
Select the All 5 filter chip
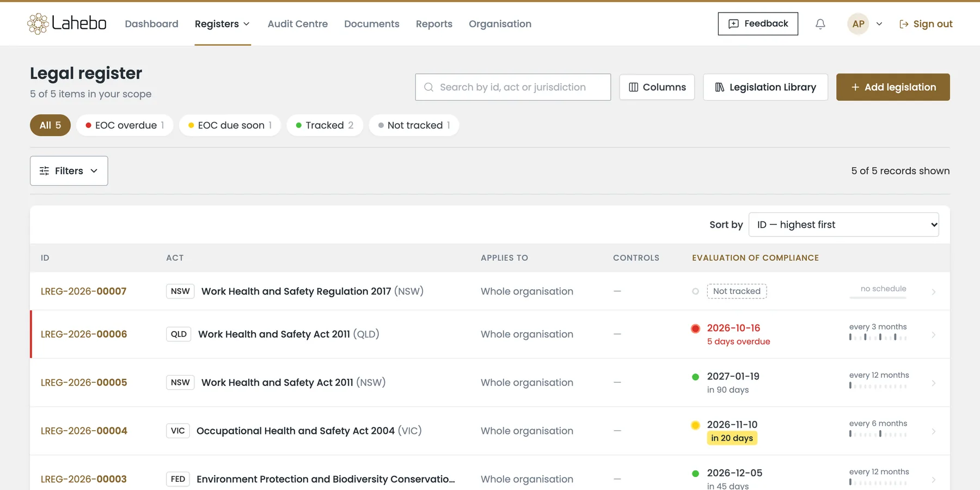point(50,125)
